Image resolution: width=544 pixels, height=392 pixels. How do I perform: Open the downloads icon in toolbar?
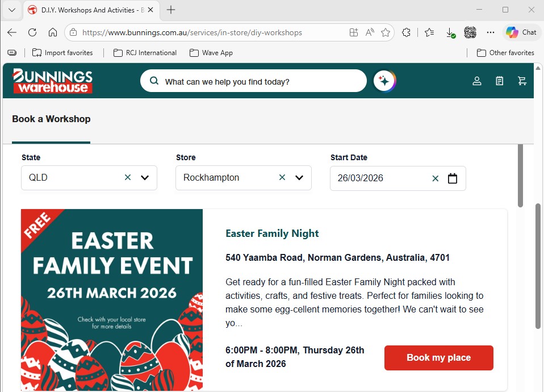coord(450,32)
